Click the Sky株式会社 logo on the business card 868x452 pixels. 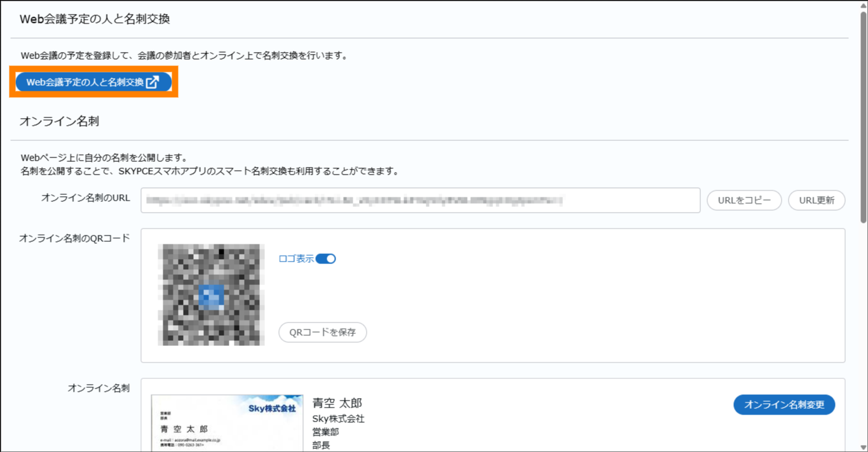(271, 408)
